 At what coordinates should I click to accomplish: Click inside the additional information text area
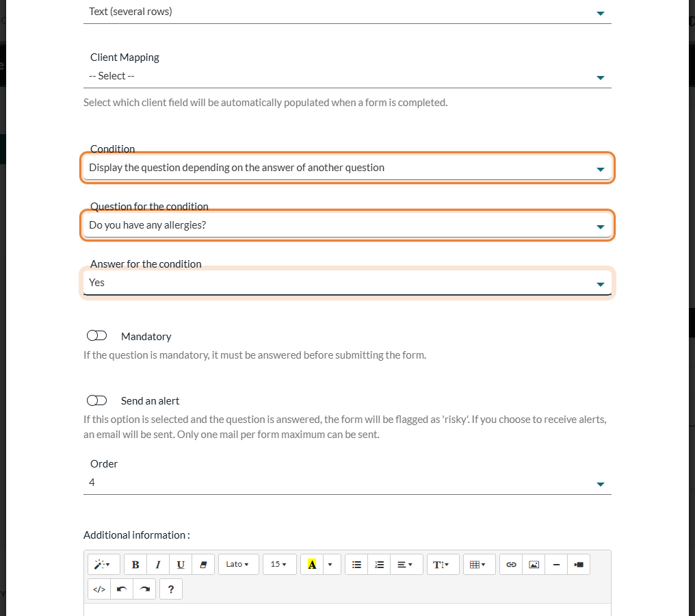coord(347,610)
